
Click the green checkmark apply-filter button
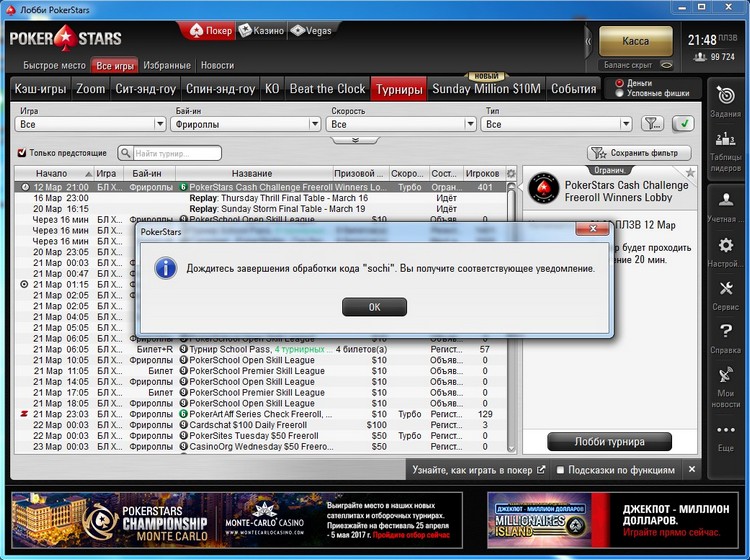point(684,124)
